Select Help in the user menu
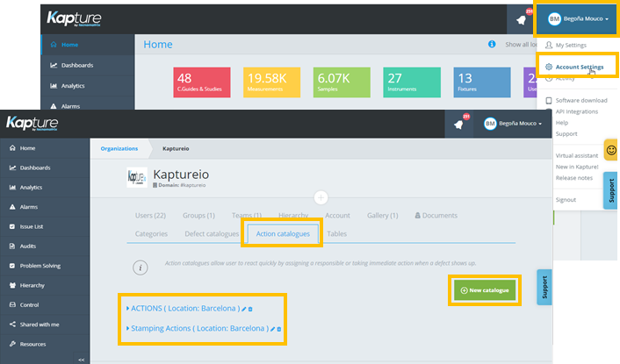The height and width of the screenshot is (364, 620). pyautogui.click(x=561, y=123)
